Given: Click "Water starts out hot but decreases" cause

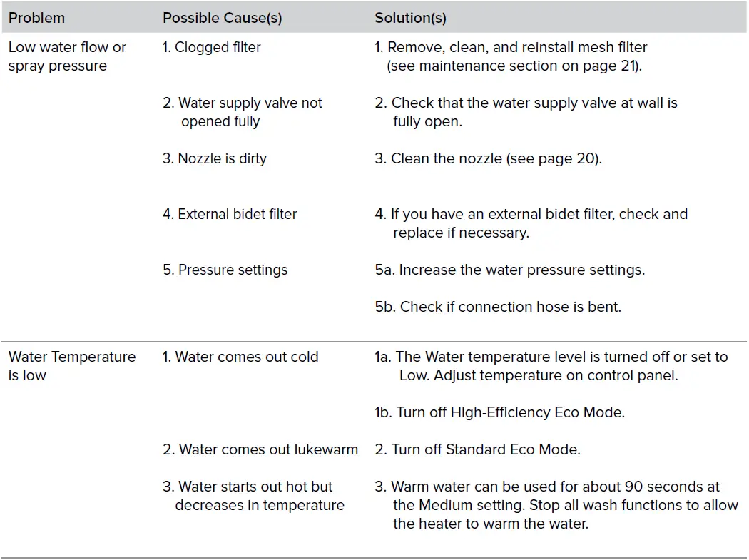Looking at the screenshot, I should (x=253, y=496).
